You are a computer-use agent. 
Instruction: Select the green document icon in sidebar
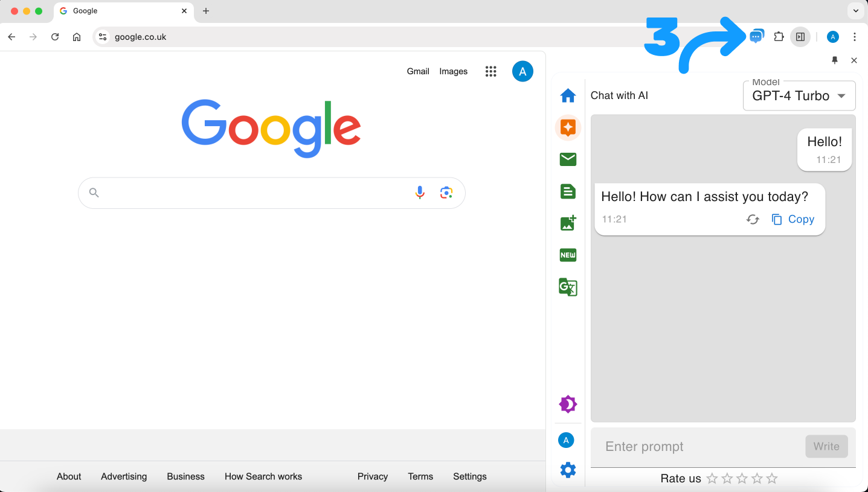[568, 191]
